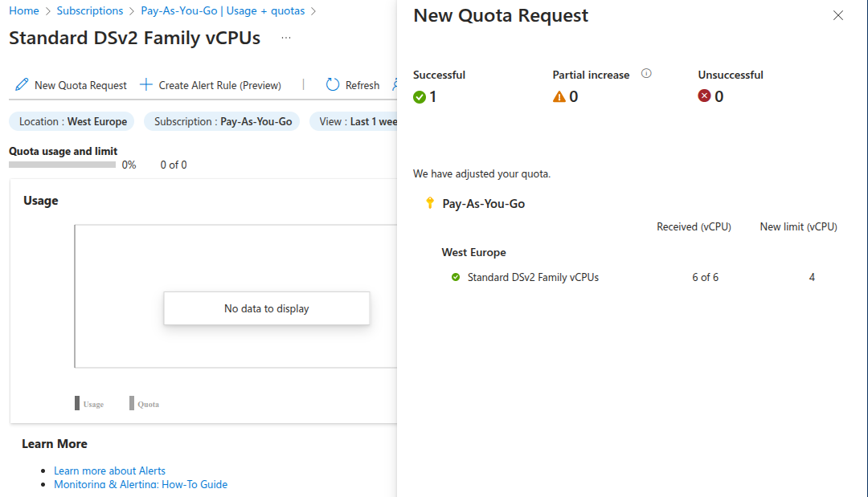Open the Learn more about Alerts link
Screen dimensions: 868x497
(x=109, y=471)
